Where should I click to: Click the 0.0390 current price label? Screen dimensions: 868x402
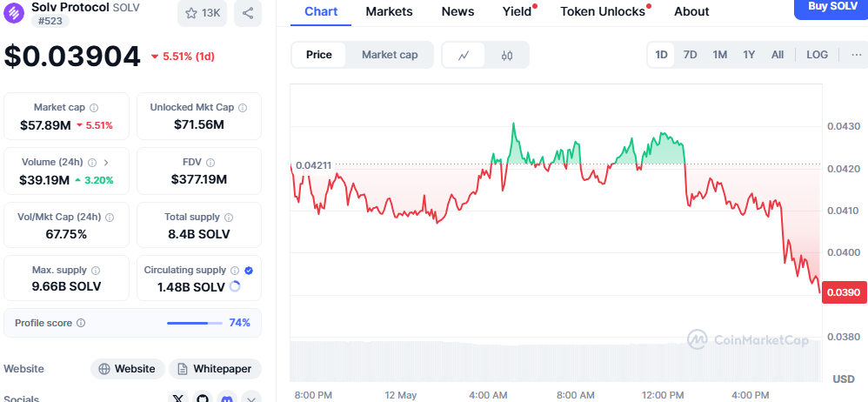[845, 292]
